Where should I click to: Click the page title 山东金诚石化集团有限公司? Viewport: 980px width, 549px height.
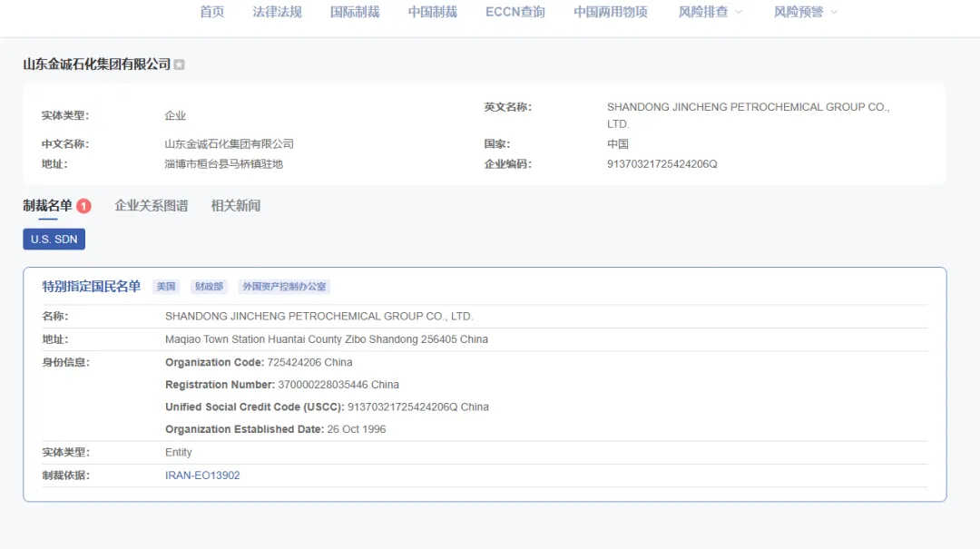click(97, 64)
